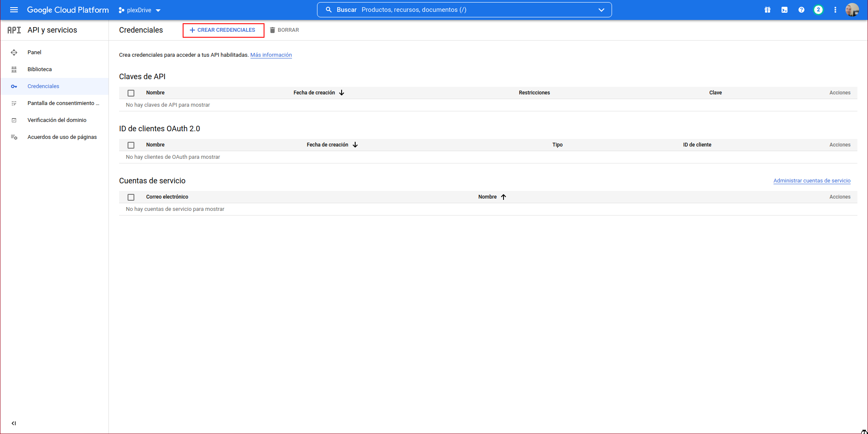Click the user account avatar

852,10
